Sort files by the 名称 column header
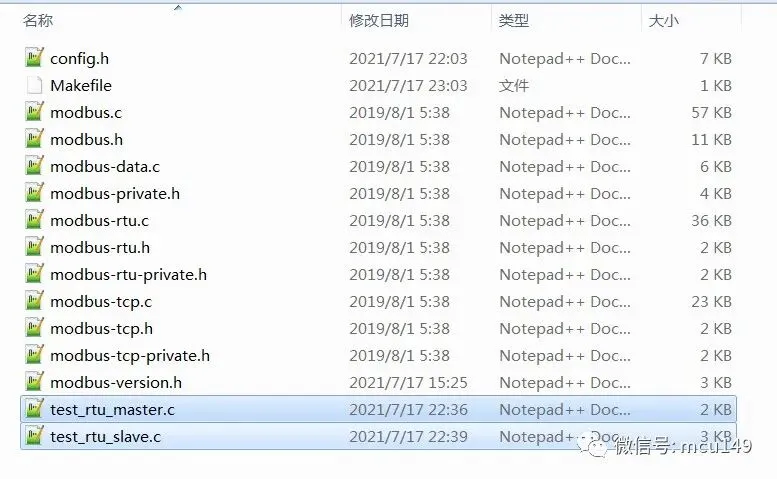The image size is (777, 479). [x=38, y=20]
